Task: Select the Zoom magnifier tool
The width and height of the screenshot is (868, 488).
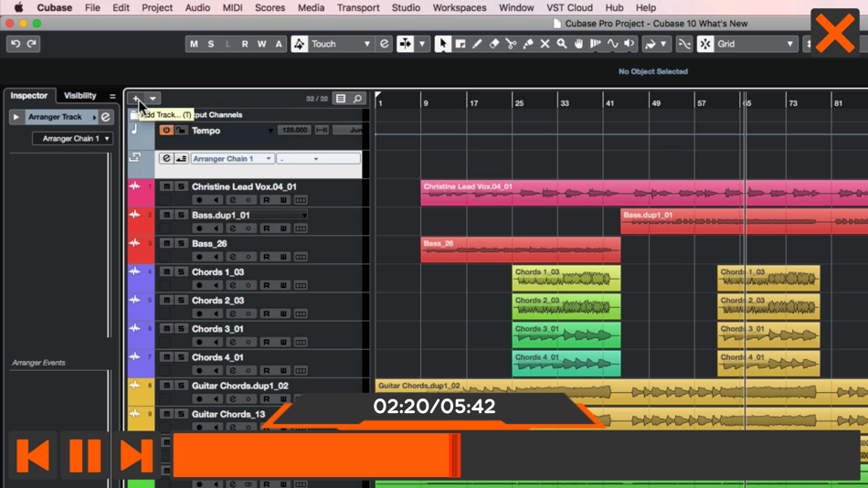Action: click(x=562, y=44)
